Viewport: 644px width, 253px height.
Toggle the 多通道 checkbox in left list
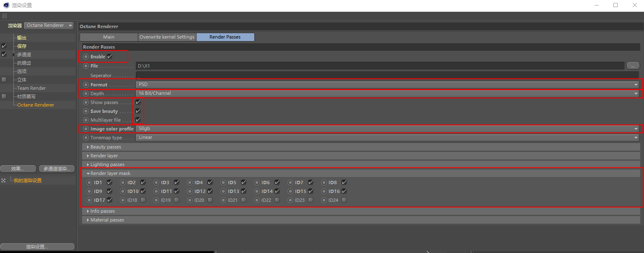click(x=4, y=54)
